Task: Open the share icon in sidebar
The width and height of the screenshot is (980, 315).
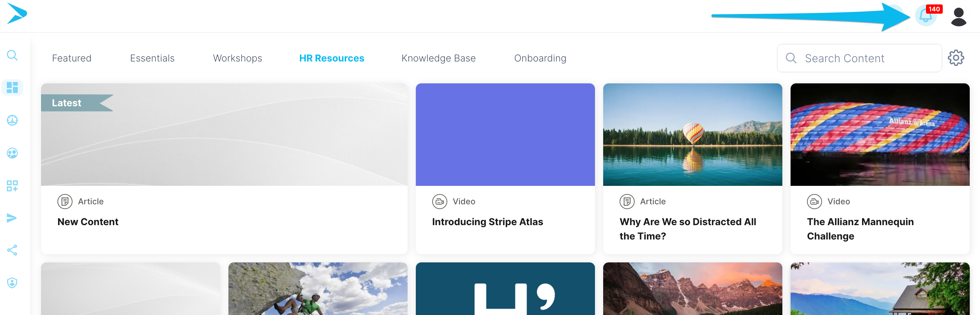Action: tap(12, 250)
